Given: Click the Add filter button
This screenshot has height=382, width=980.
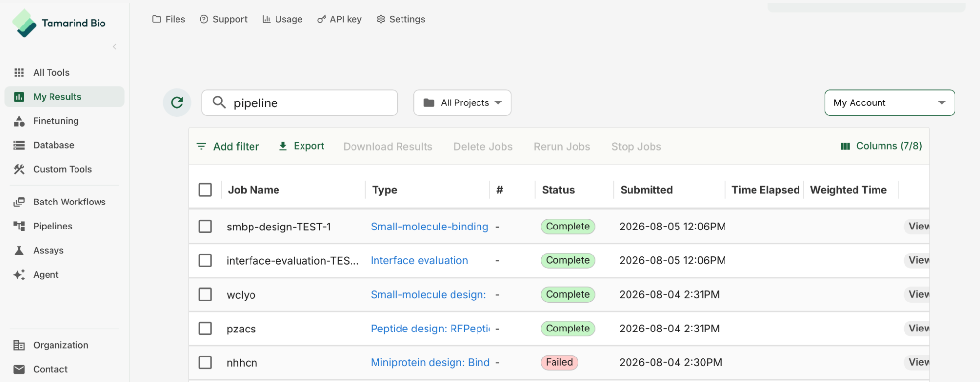Looking at the screenshot, I should point(227,146).
